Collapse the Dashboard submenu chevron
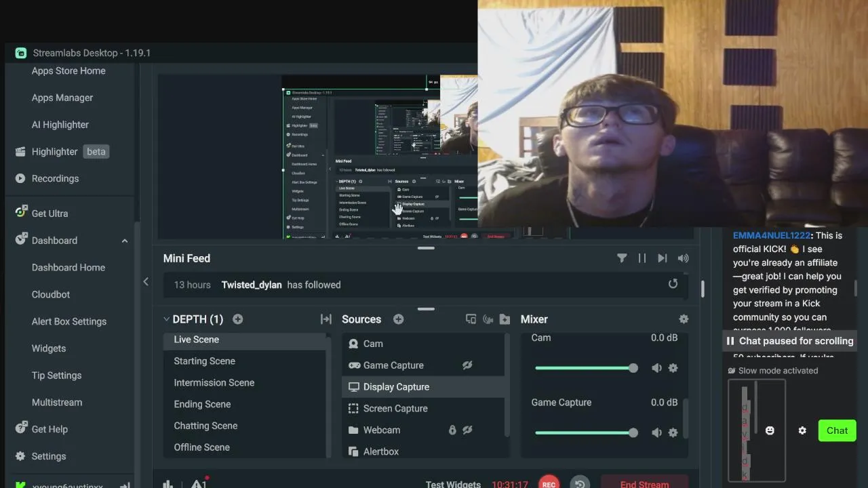The height and width of the screenshot is (488, 868). (125, 241)
